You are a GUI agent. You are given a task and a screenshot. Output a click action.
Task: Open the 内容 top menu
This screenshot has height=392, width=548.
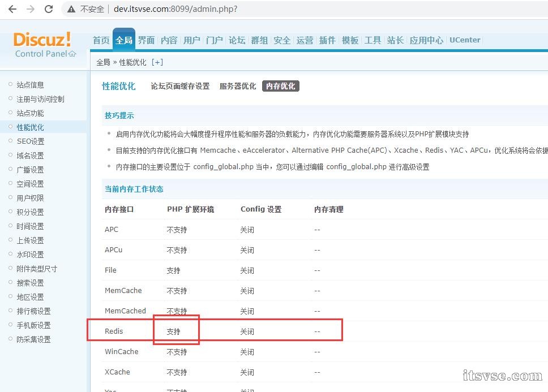pyautogui.click(x=169, y=40)
